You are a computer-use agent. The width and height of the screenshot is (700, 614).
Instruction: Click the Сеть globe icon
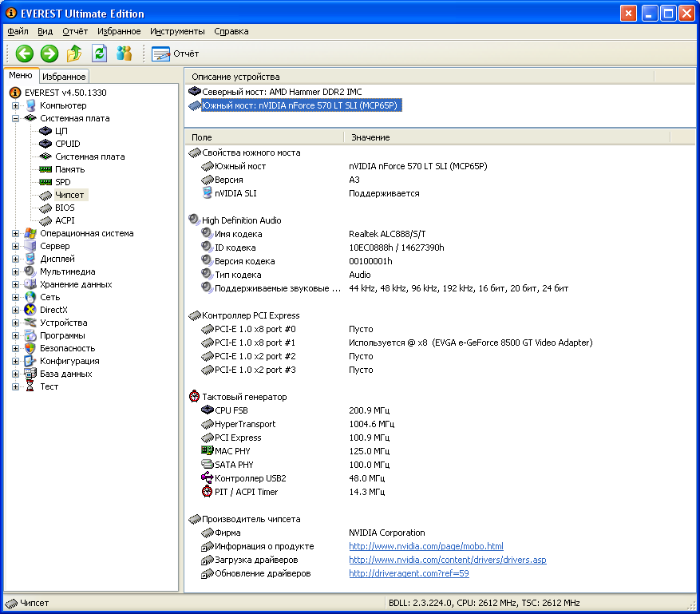click(30, 297)
